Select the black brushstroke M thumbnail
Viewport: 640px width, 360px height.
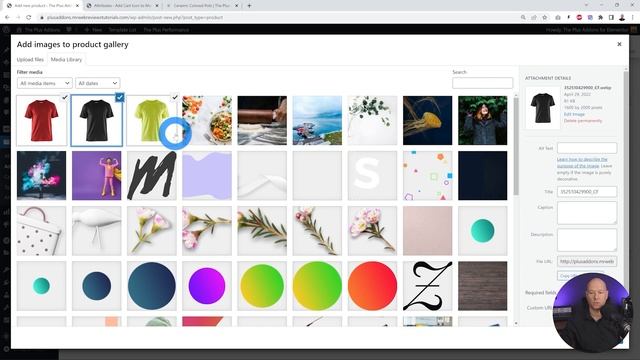click(x=152, y=176)
